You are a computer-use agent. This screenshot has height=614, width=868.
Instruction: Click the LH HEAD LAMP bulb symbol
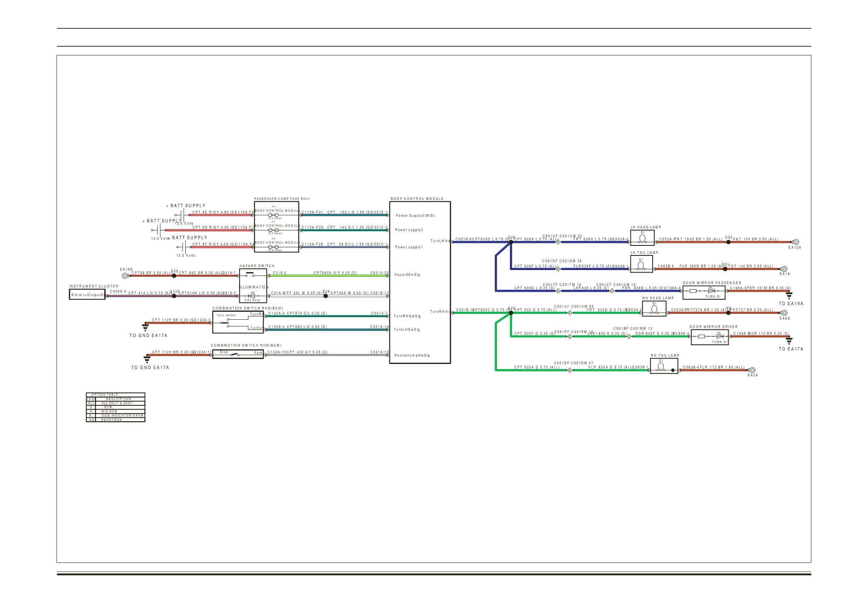tap(643, 238)
